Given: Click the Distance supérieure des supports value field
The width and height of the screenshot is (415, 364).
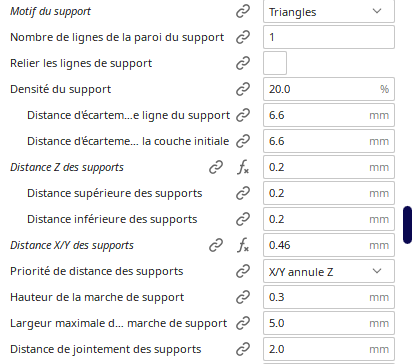Looking at the screenshot, I should pos(329,193).
